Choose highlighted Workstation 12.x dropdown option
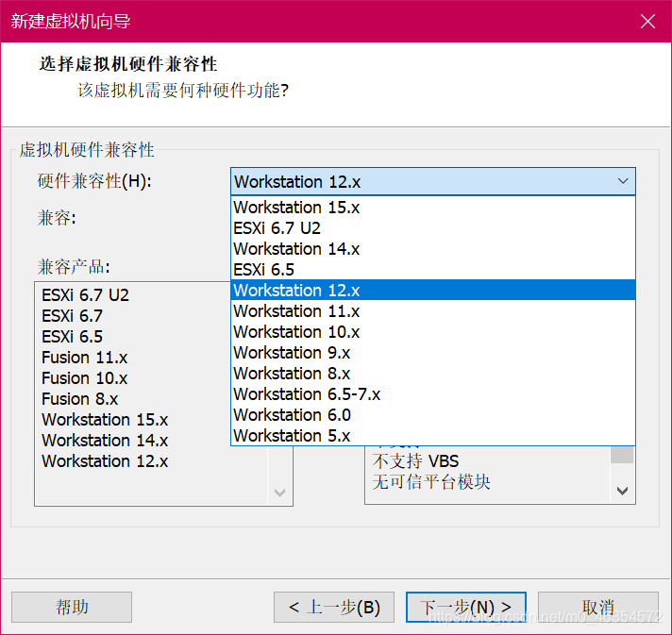The image size is (672, 635). pyautogui.click(x=433, y=290)
